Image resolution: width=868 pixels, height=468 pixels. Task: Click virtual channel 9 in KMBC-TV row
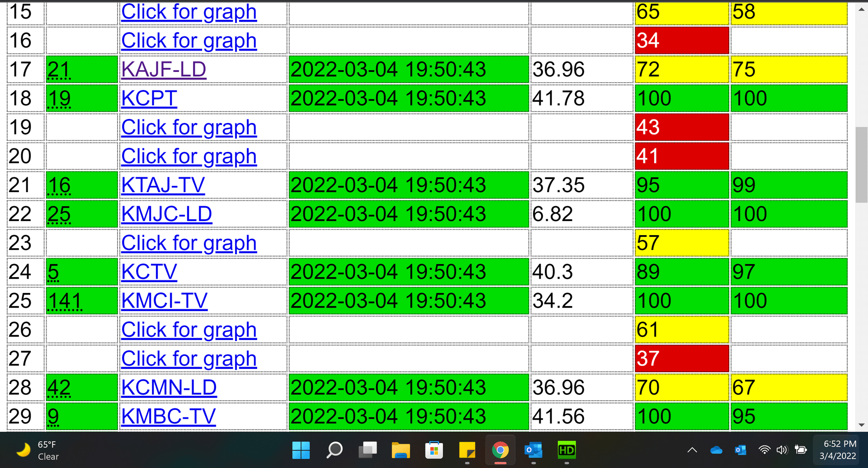point(53,417)
